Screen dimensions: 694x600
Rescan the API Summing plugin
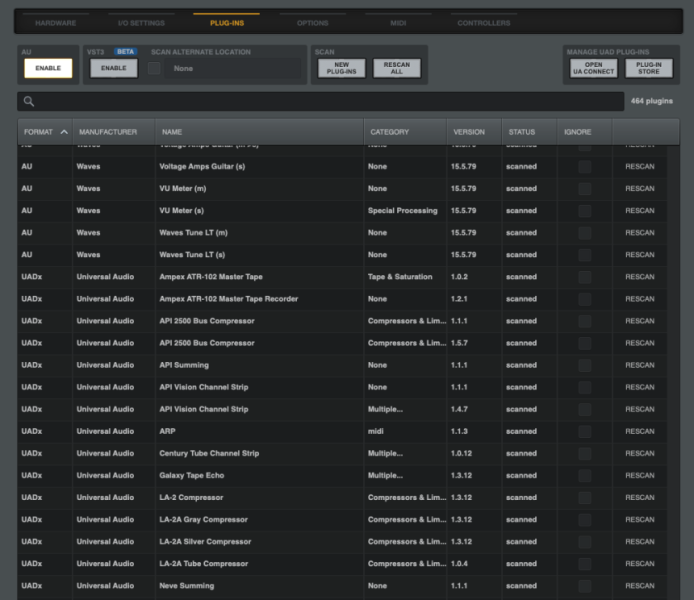tap(640, 365)
